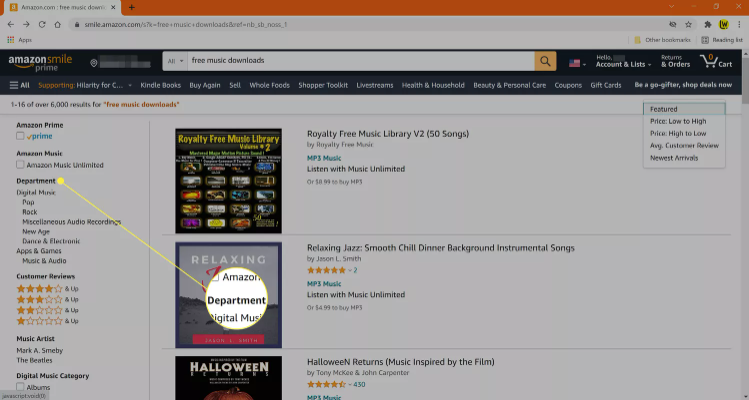This screenshot has height=400, width=749.
Task: Sort by Avg. Customer Review
Action: click(x=684, y=146)
